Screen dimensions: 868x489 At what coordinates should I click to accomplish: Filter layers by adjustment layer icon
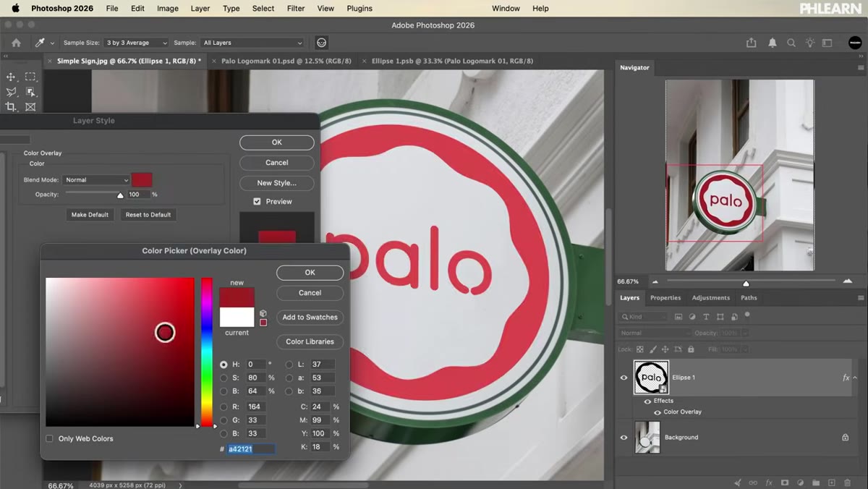point(692,317)
